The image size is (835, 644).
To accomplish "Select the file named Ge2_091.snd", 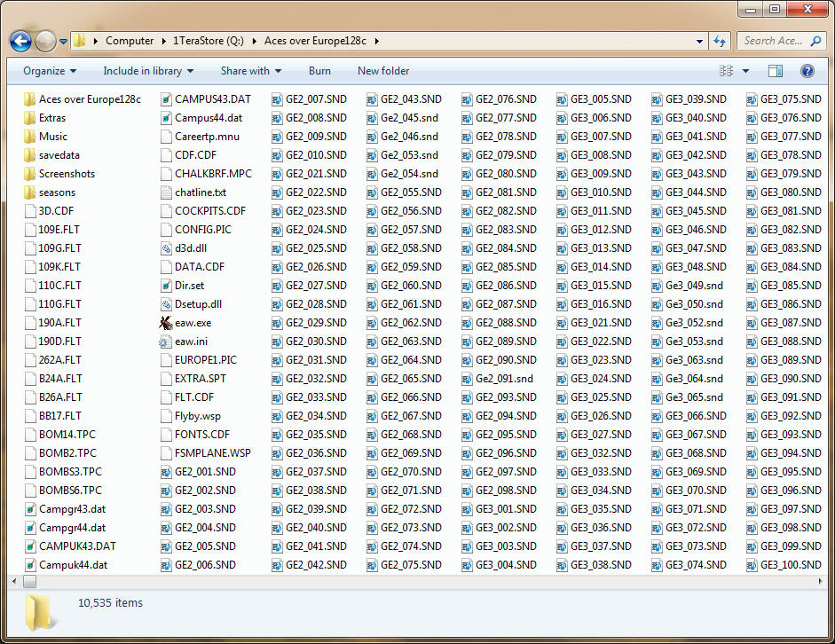I will [x=504, y=379].
